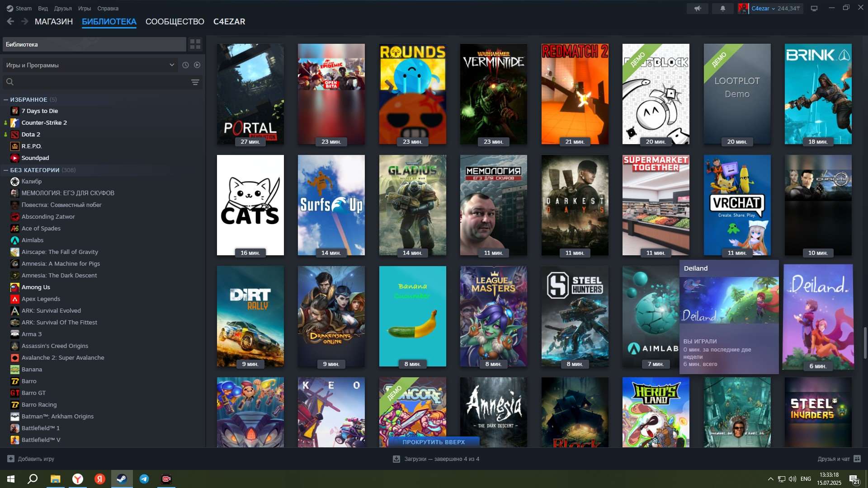Open the VRChat game cover
This screenshot has width=868, height=488.
point(737,205)
